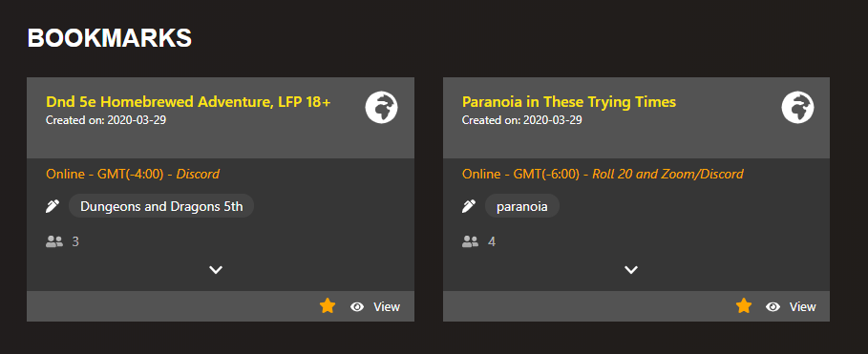Toggle bookmark star on Paranoia in These Trying Times

pyautogui.click(x=744, y=306)
